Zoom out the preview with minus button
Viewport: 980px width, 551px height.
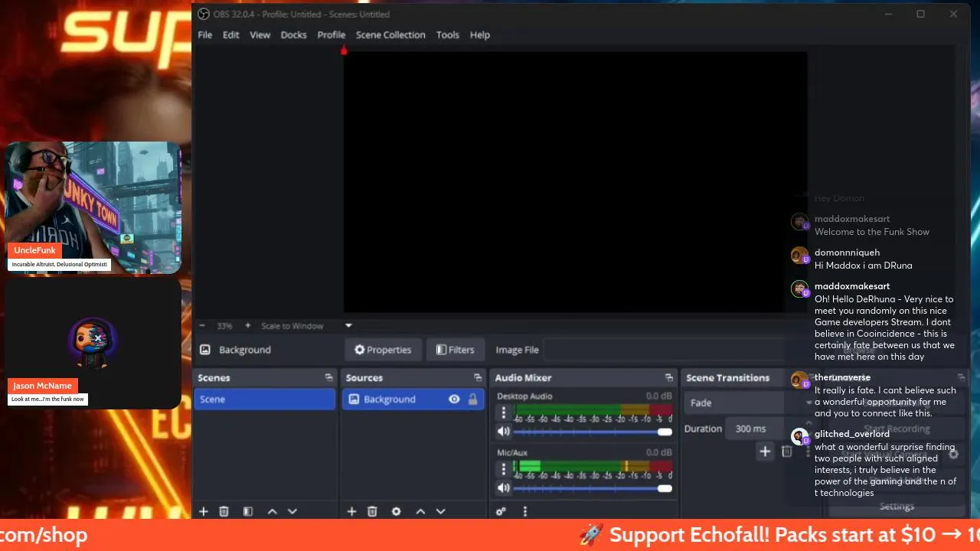pyautogui.click(x=202, y=326)
